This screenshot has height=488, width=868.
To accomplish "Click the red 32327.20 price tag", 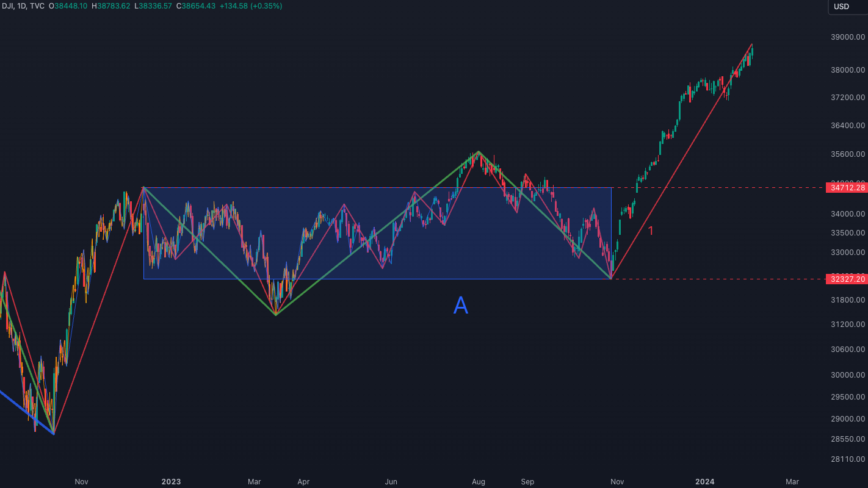I will click(x=845, y=279).
